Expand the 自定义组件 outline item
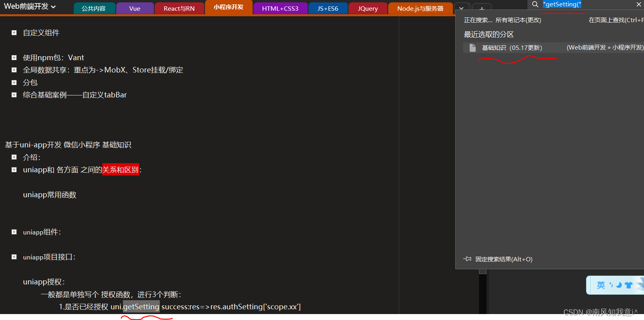Viewport: 644px width, 320px height. click(x=14, y=33)
